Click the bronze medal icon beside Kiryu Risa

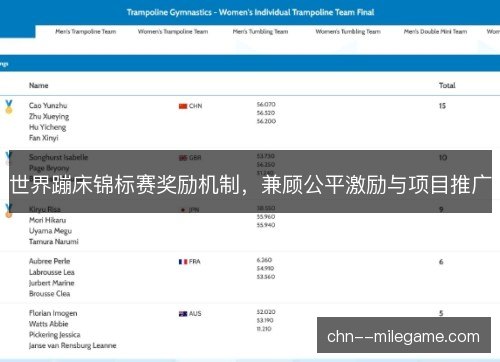[x=9, y=211]
